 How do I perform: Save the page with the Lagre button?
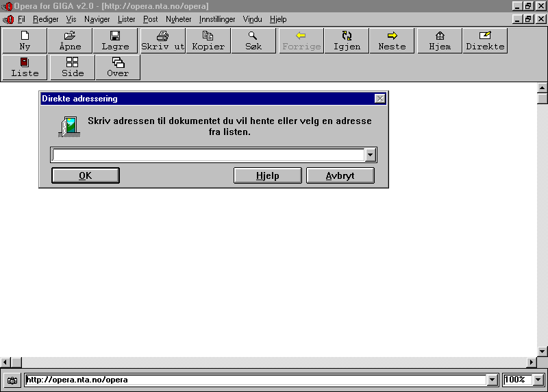(x=115, y=41)
